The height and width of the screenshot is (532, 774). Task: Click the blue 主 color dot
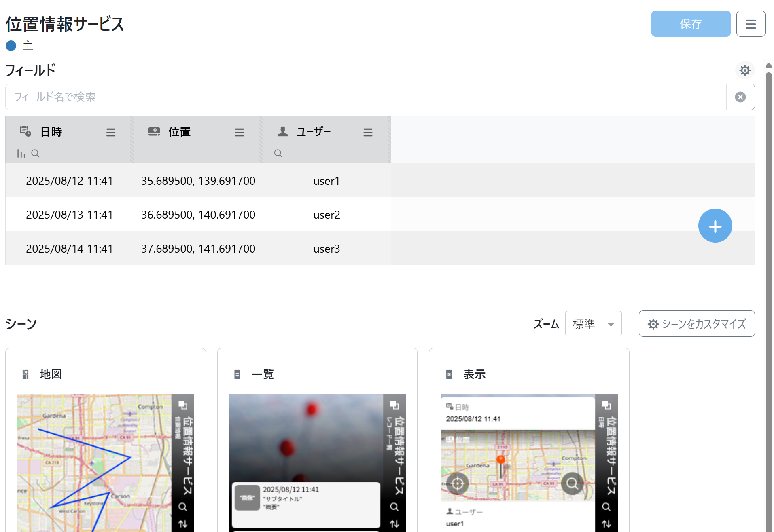11,46
